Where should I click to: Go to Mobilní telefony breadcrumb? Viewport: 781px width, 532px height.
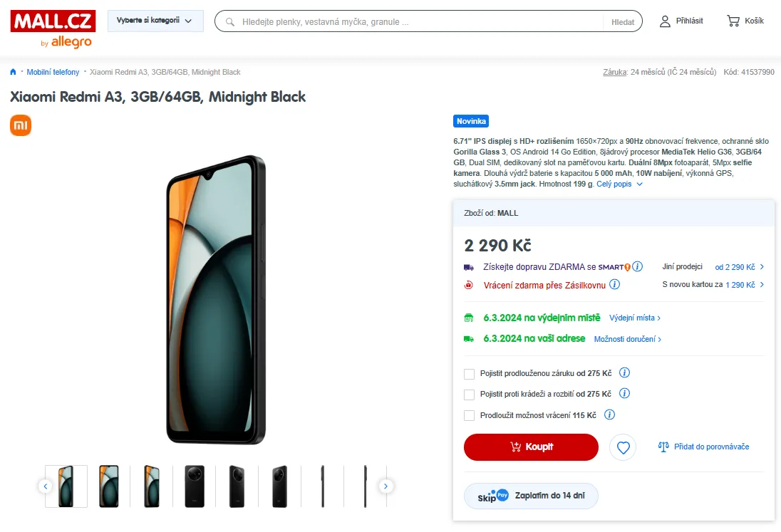point(53,72)
